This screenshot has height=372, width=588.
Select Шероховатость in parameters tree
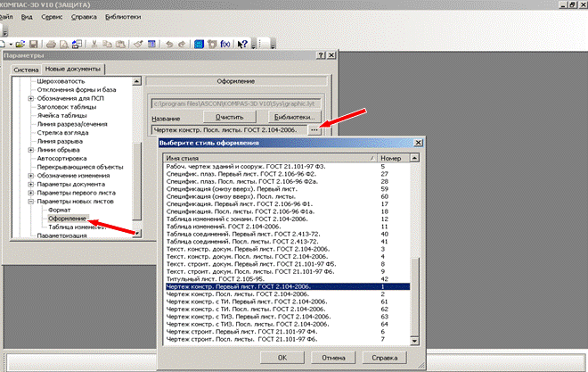[61, 81]
